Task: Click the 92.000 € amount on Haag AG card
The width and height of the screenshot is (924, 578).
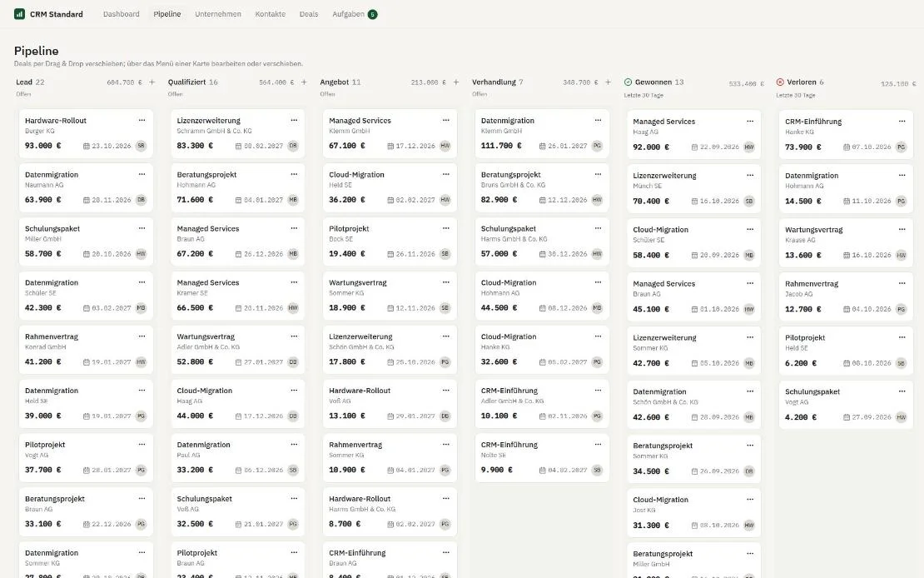Action: click(651, 147)
